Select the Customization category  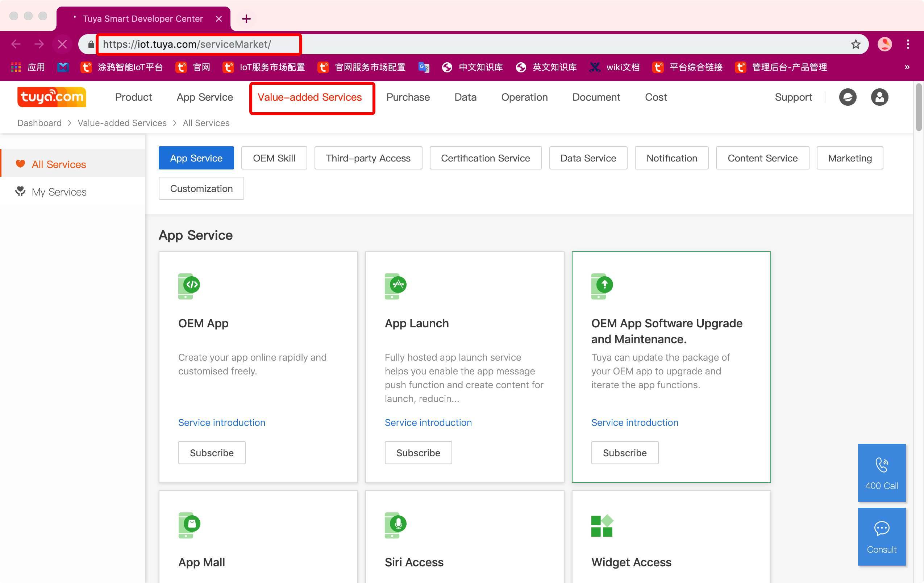201,188
